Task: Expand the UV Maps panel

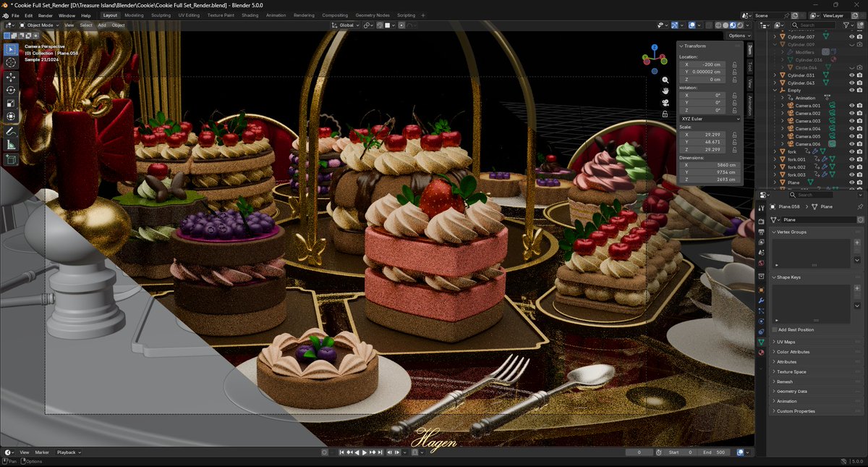Action: [816, 342]
